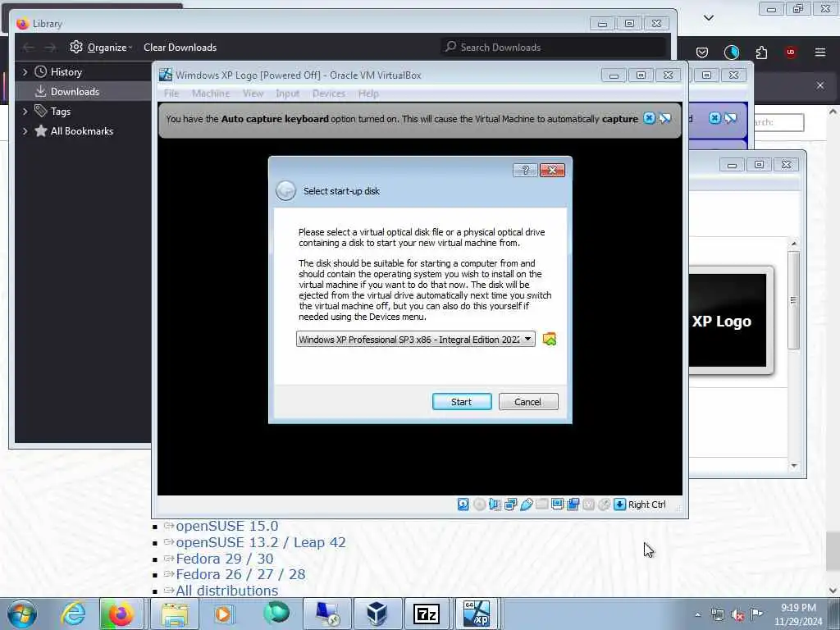The image size is (840, 630).
Task: Open the openSUSE 15.0 link
Action: pyautogui.click(x=226, y=526)
